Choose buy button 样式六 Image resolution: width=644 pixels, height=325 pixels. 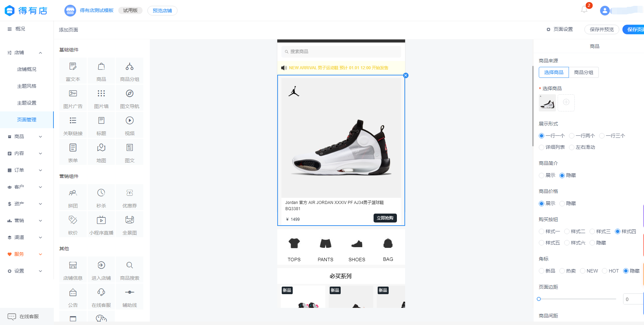click(575, 243)
